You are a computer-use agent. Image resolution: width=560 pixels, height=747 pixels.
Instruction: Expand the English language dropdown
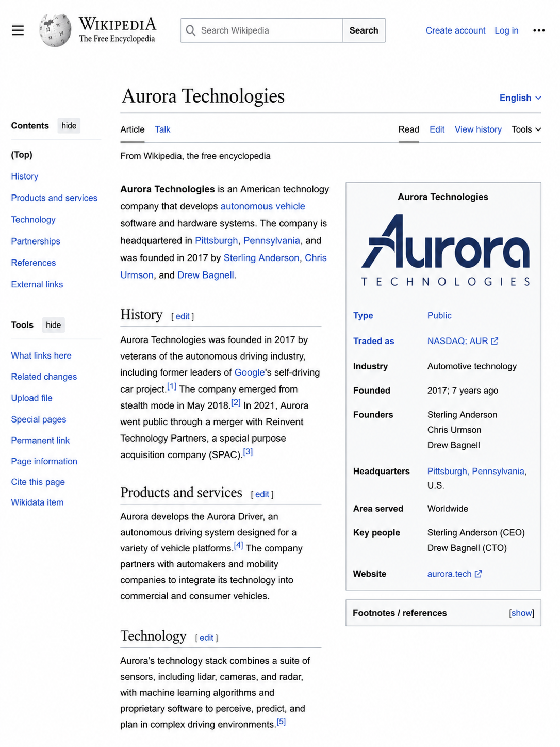point(520,98)
